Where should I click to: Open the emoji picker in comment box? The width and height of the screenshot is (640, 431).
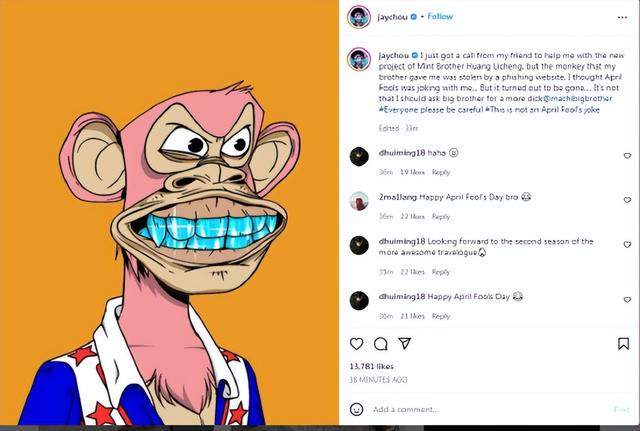[x=357, y=409]
